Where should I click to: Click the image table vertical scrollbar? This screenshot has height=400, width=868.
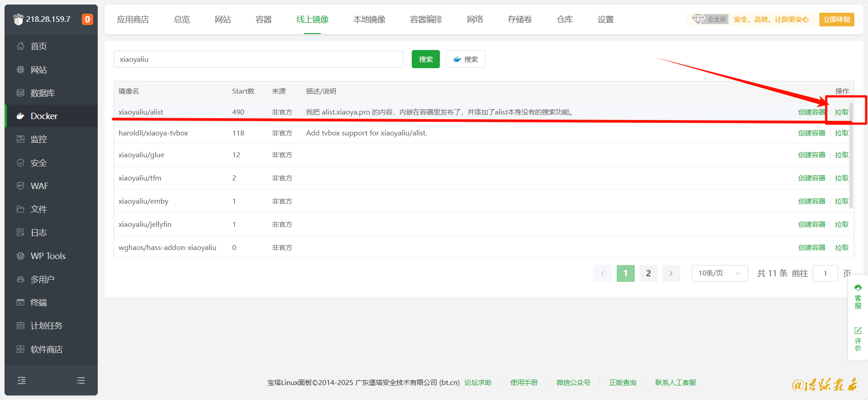coord(851,155)
